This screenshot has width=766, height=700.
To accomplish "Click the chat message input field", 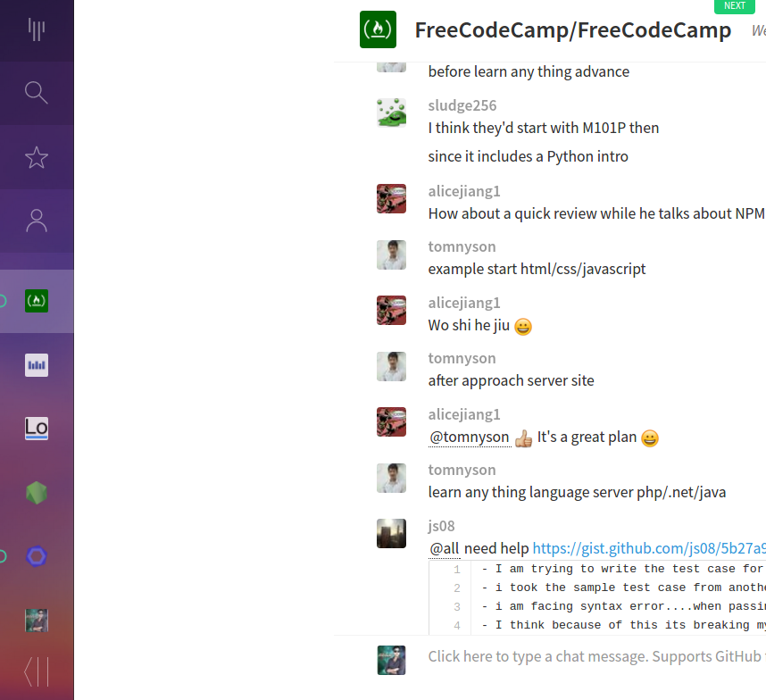I will [x=596, y=656].
